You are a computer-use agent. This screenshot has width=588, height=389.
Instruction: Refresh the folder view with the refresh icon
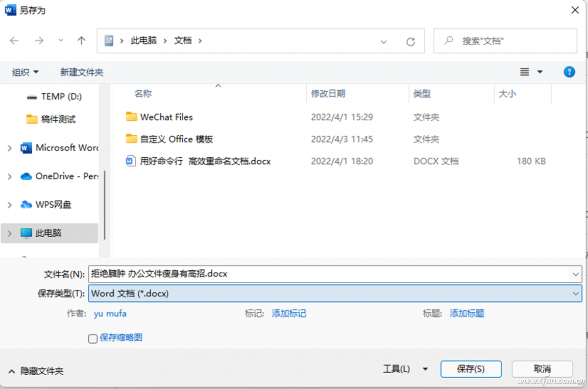(410, 42)
